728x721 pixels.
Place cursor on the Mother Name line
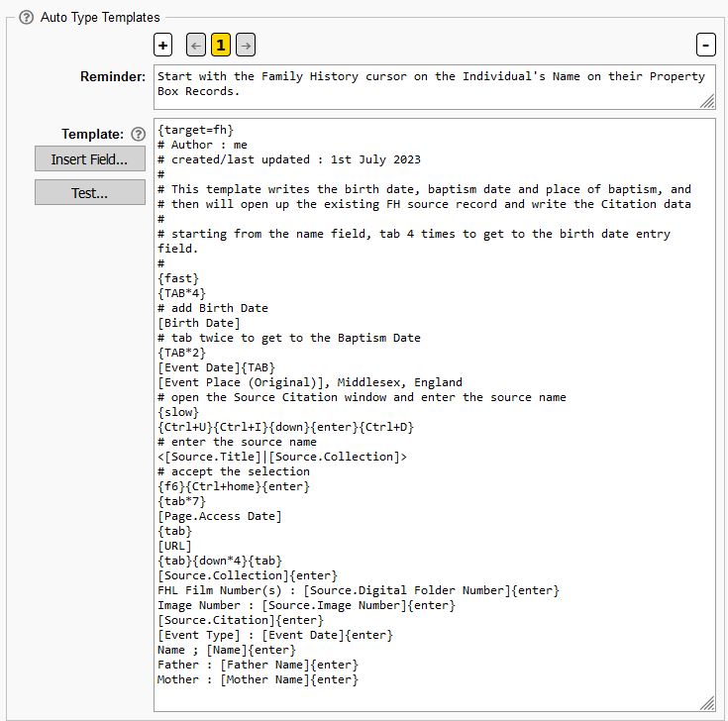pos(258,679)
